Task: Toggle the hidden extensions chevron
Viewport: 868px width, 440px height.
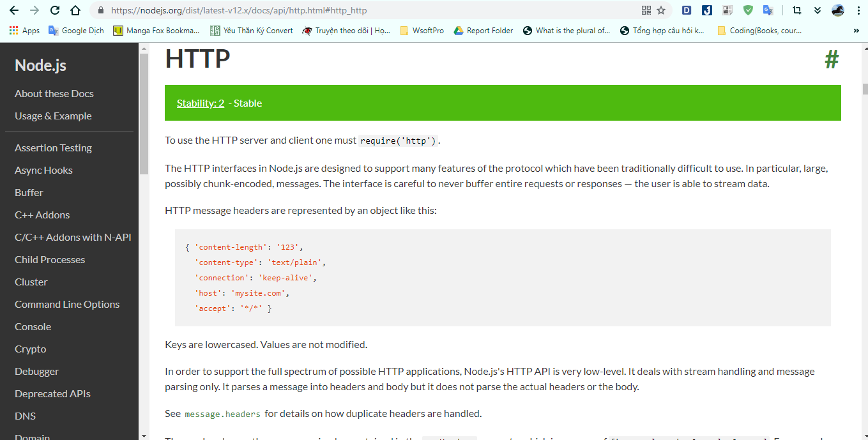Action: pos(818,10)
